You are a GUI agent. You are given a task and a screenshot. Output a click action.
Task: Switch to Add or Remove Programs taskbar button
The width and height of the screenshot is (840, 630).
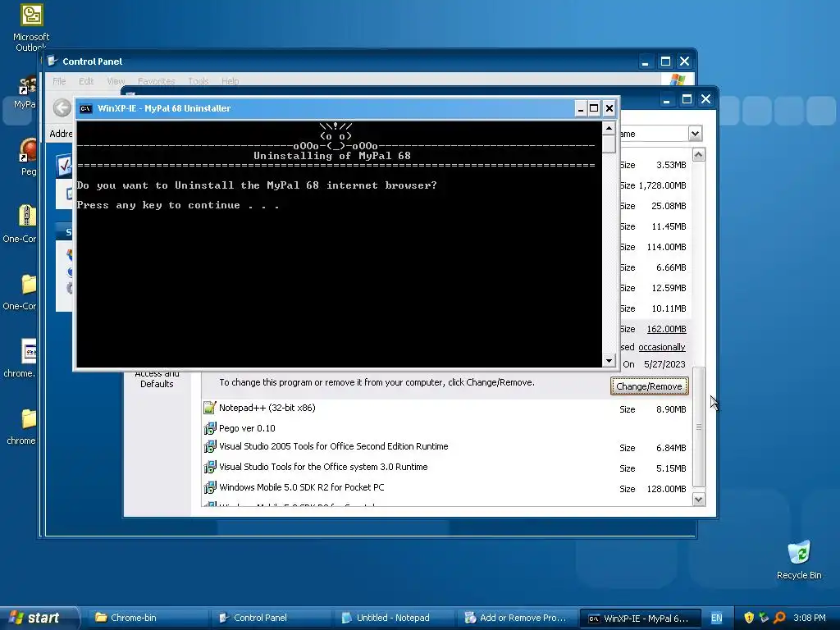coord(517,618)
